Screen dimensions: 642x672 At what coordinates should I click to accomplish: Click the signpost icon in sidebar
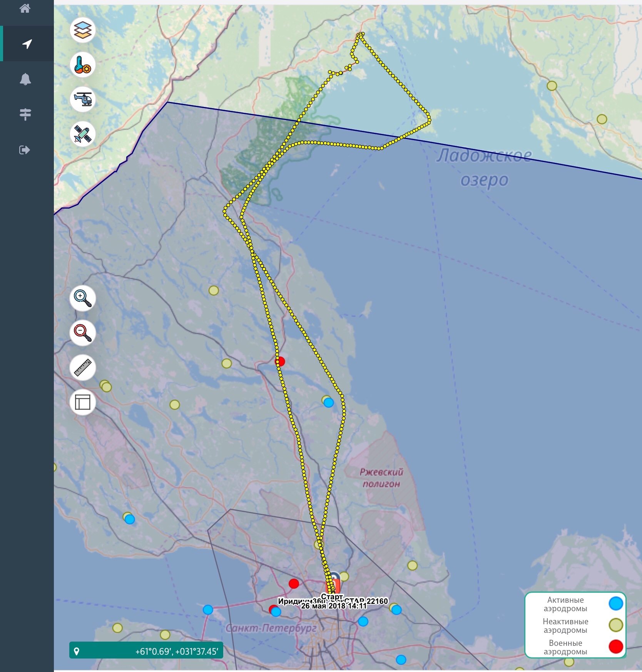pos(25,114)
